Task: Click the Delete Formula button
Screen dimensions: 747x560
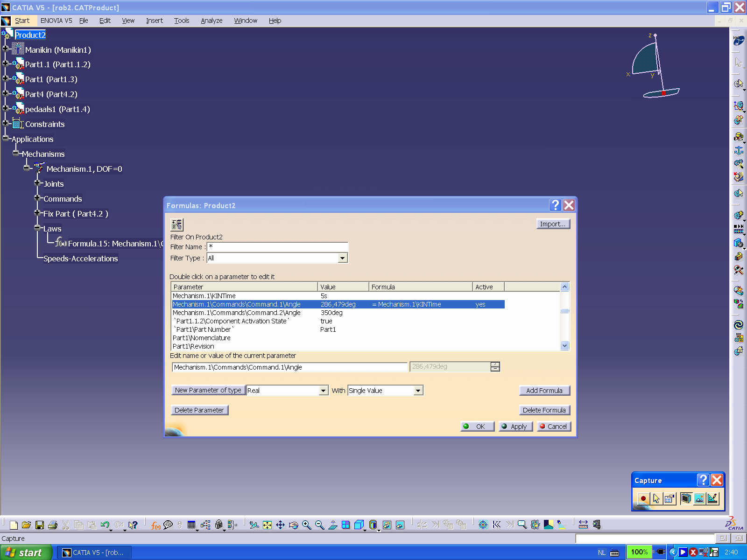Action: pyautogui.click(x=544, y=410)
